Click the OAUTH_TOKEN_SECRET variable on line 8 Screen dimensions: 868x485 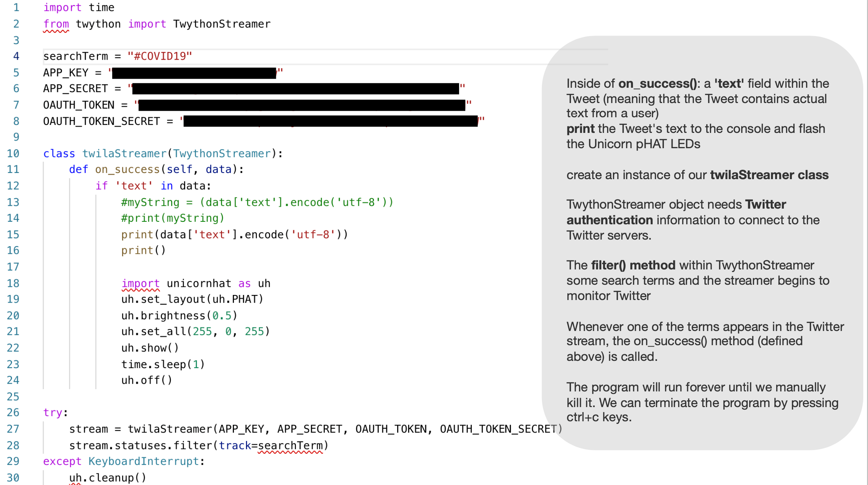[x=101, y=121]
